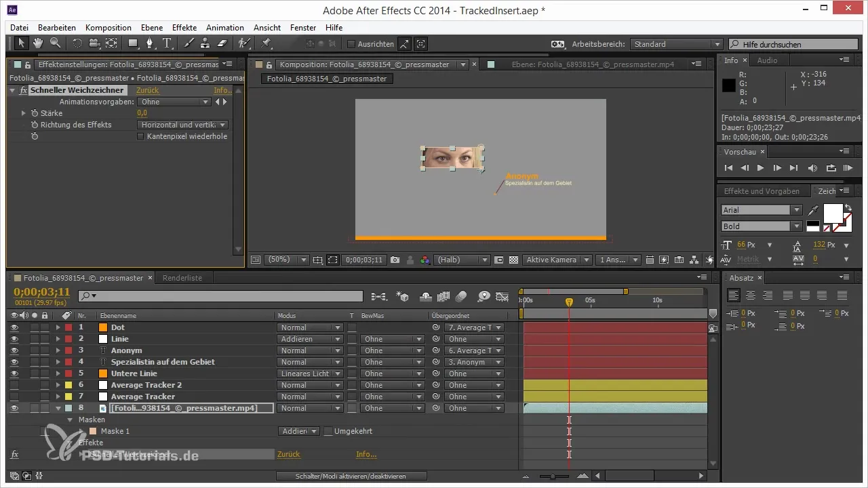868x488 pixels.
Task: Play the preview in Vorschau panel
Action: coord(761,168)
